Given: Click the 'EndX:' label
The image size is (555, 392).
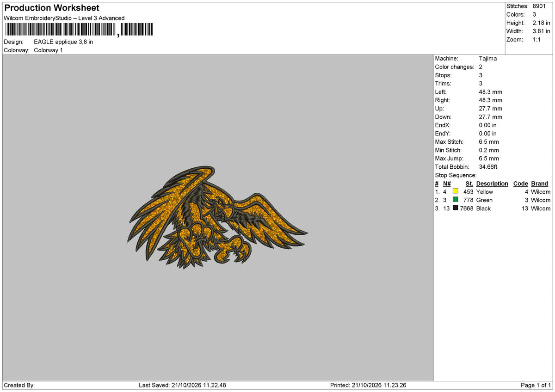Looking at the screenshot, I should (x=443, y=125).
